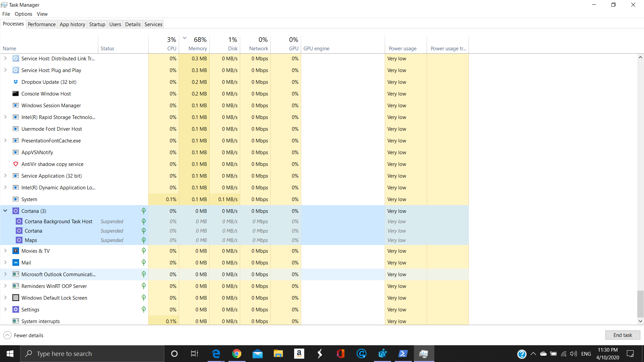
Task: Click the Dropbox Update process icon
Action: [16, 82]
